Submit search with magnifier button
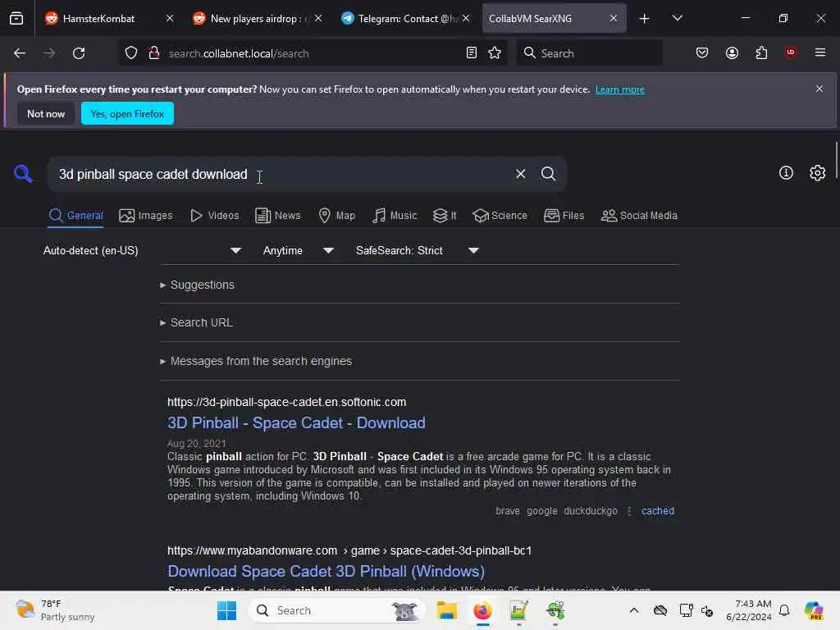 [x=548, y=174]
